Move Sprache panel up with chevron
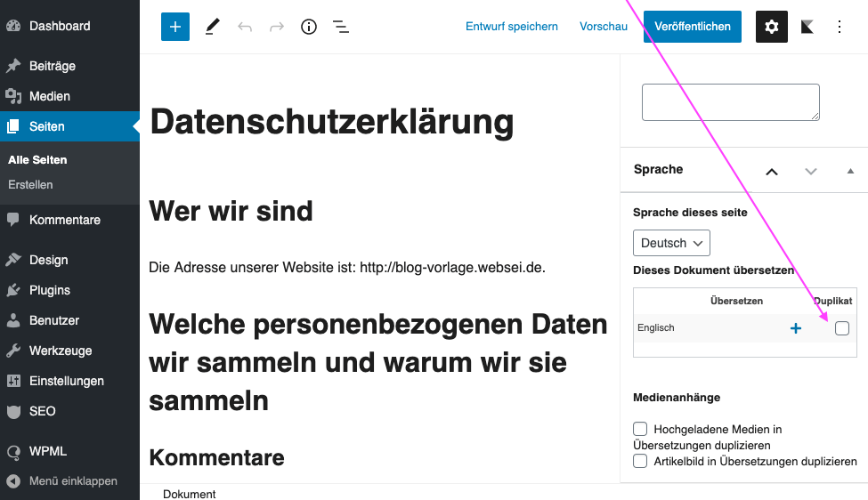The height and width of the screenshot is (500, 868). pyautogui.click(x=772, y=171)
